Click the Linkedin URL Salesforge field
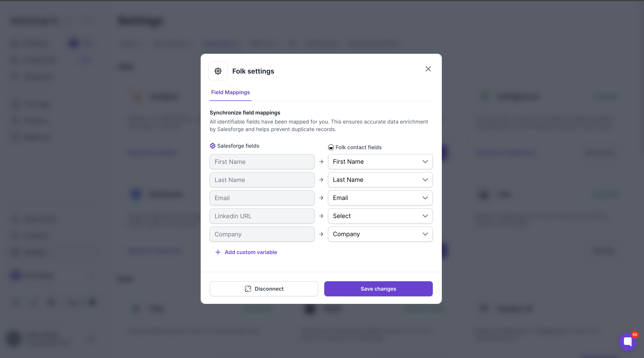 (x=262, y=216)
